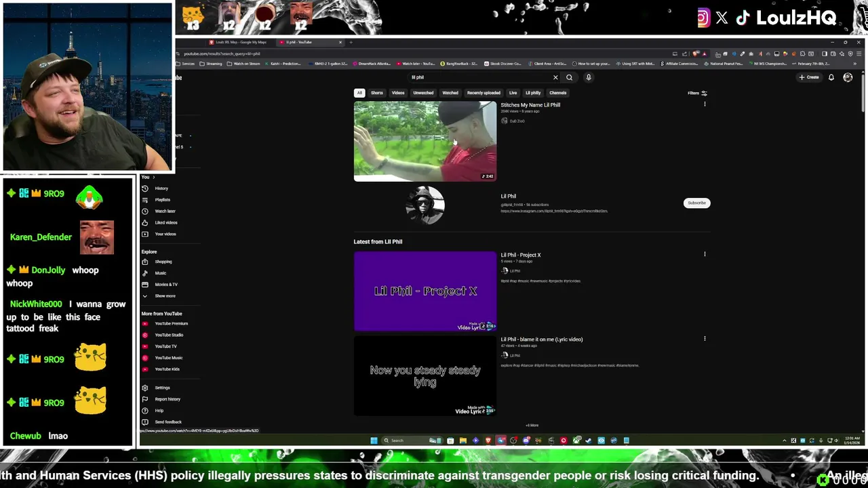Open options for blame it on me video

[x=705, y=338]
